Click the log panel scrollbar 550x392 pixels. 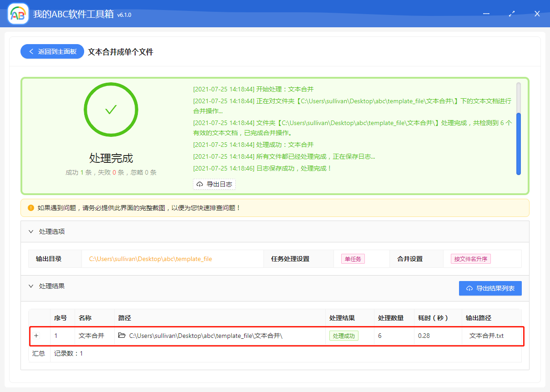click(x=518, y=143)
